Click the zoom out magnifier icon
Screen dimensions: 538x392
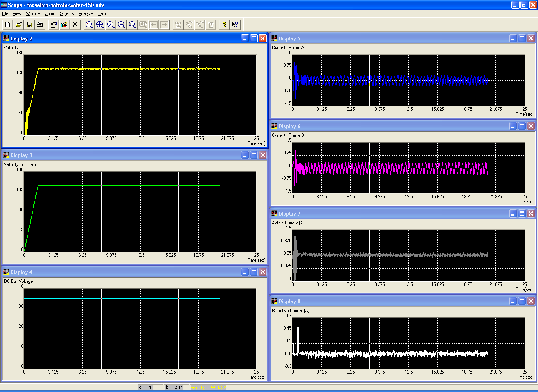click(x=121, y=25)
